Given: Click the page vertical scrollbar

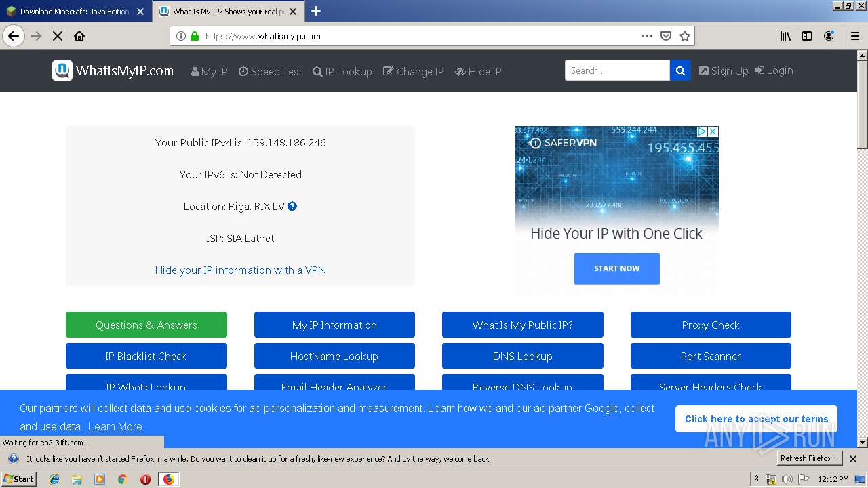Looking at the screenshot, I should tap(863, 248).
